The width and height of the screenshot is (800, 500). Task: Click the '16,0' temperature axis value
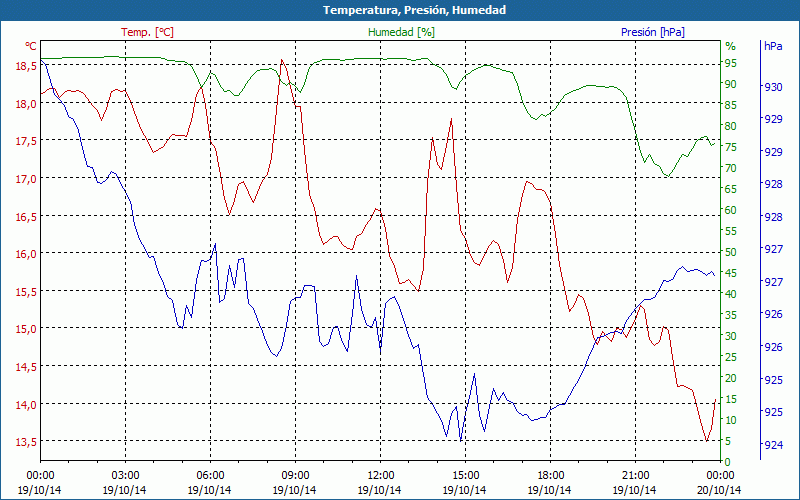[x=26, y=254]
